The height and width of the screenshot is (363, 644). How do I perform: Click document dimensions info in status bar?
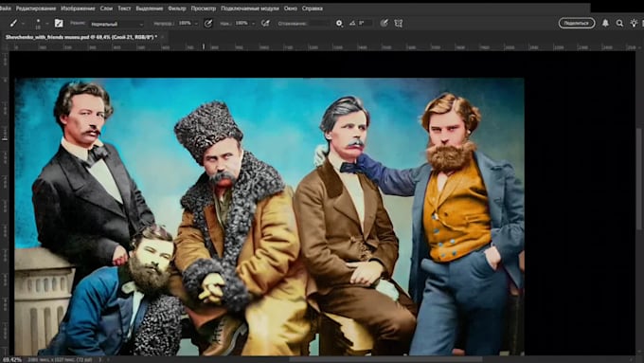pyautogui.click(x=61, y=360)
